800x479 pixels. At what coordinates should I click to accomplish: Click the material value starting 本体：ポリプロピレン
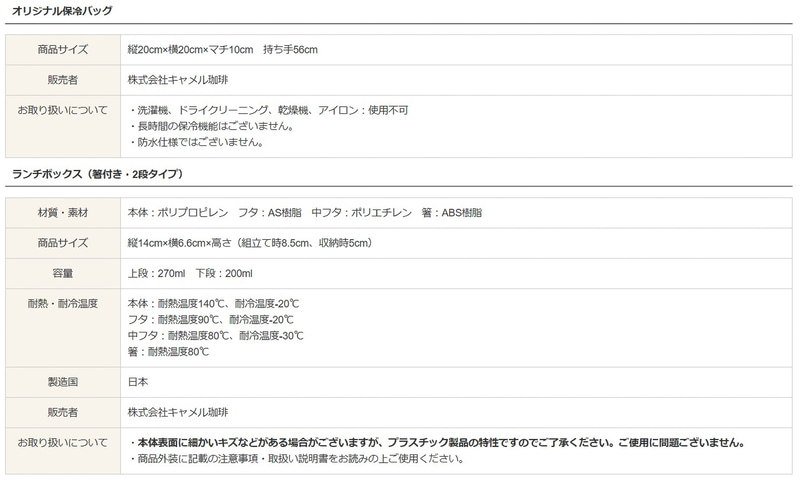305,213
